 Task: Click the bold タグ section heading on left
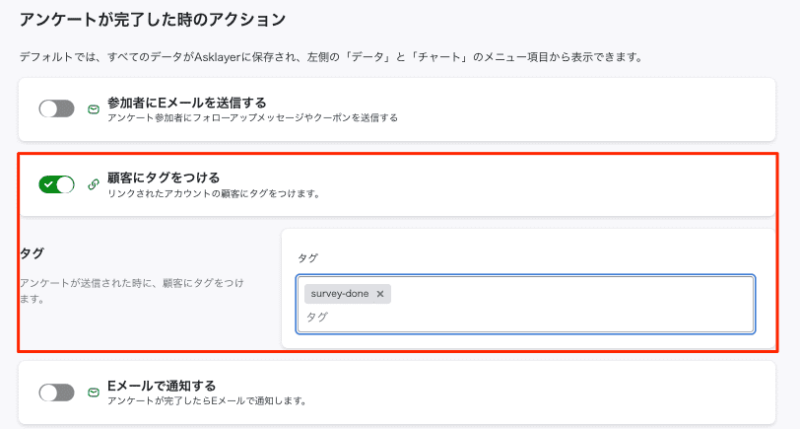click(32, 253)
